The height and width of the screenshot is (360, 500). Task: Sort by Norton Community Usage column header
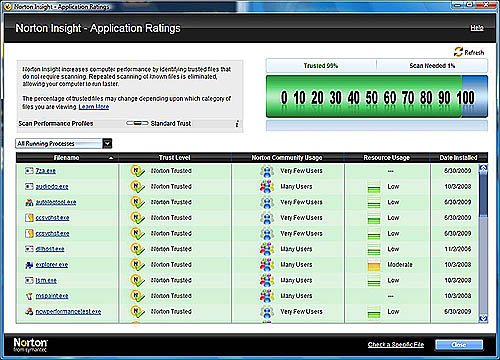(x=287, y=158)
